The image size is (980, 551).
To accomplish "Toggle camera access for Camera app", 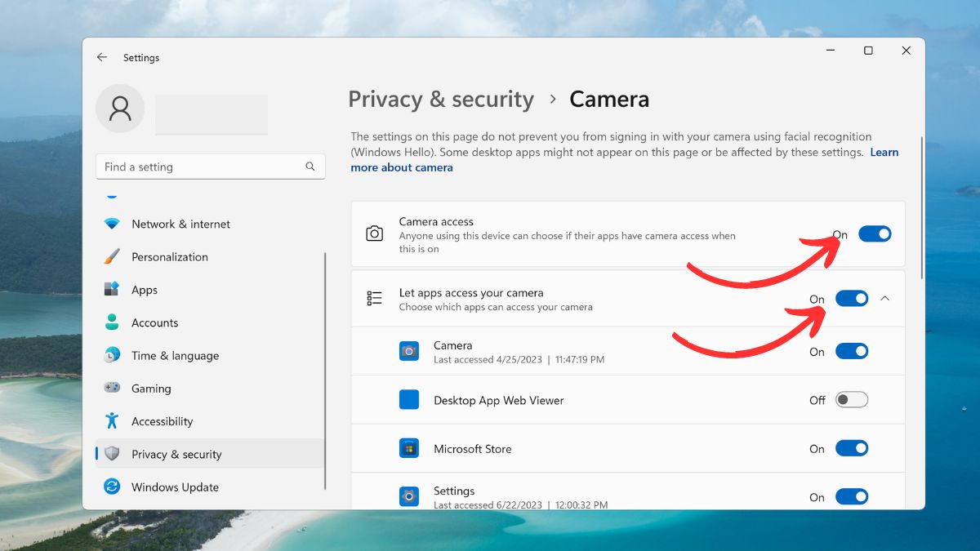I will pos(852,351).
